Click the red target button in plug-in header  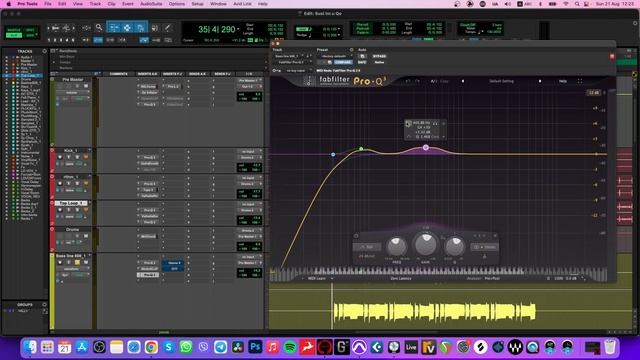(x=612, y=56)
